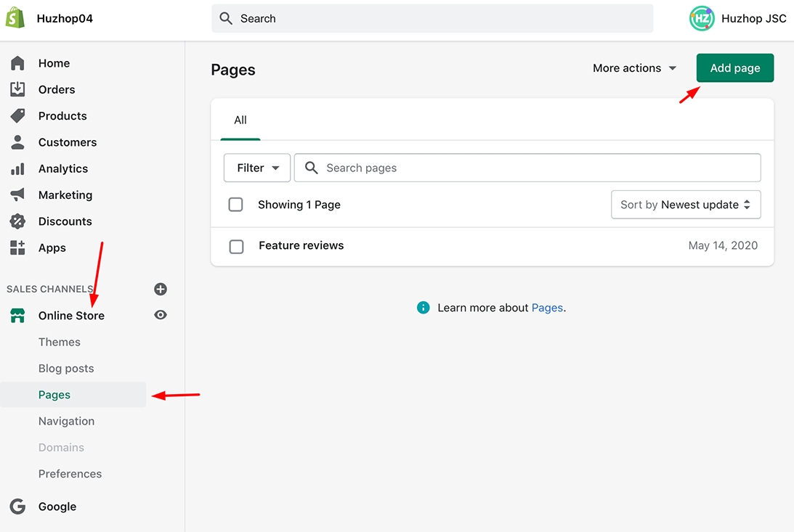Open Navigation in the Online Store menu
This screenshot has width=794, height=532.
pyautogui.click(x=66, y=421)
